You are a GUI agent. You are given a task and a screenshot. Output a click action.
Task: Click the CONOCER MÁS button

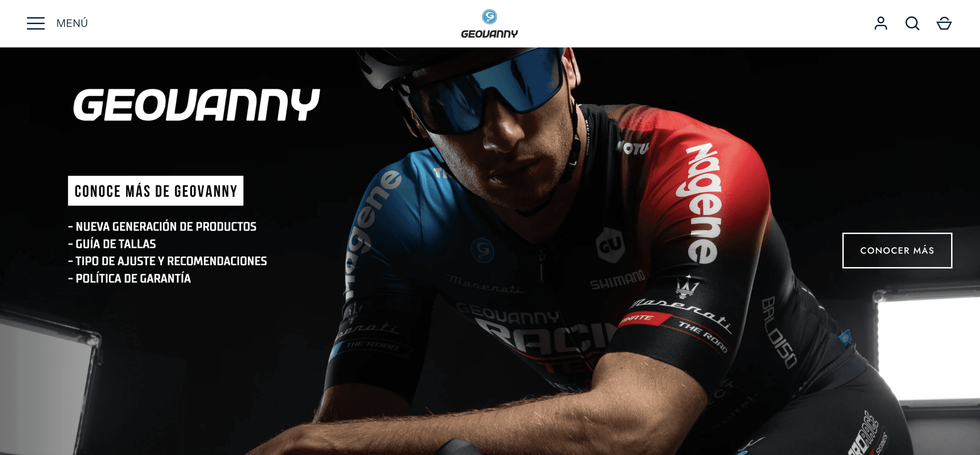click(897, 250)
